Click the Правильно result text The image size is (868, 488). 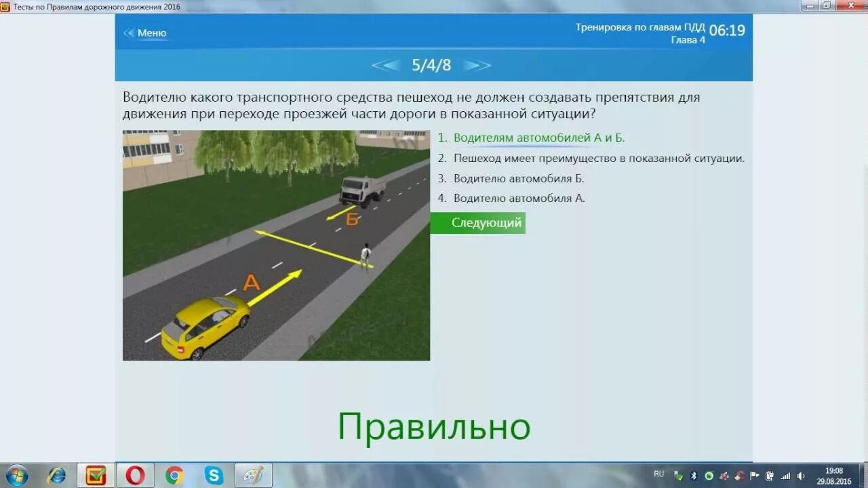434,427
